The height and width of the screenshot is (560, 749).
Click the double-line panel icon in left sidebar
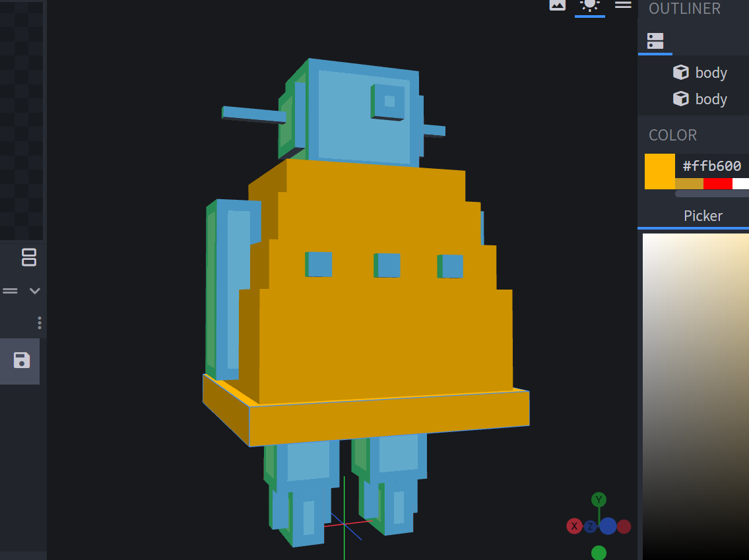click(x=10, y=290)
